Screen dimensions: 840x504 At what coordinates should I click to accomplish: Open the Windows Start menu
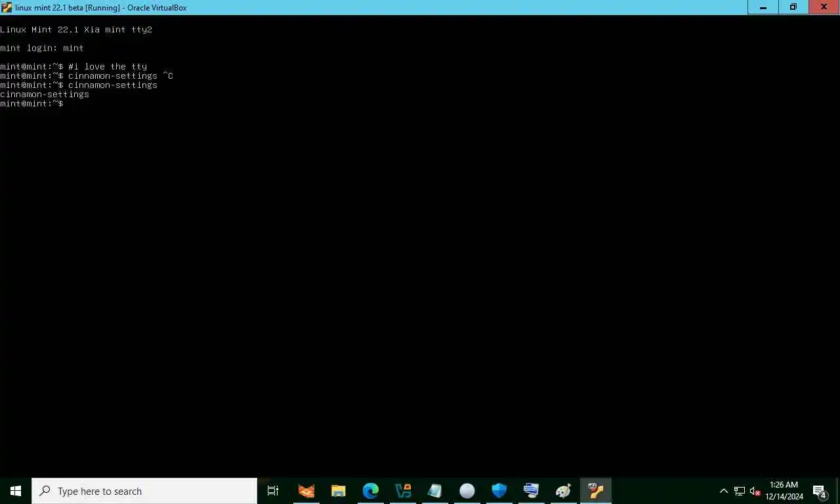point(16,491)
